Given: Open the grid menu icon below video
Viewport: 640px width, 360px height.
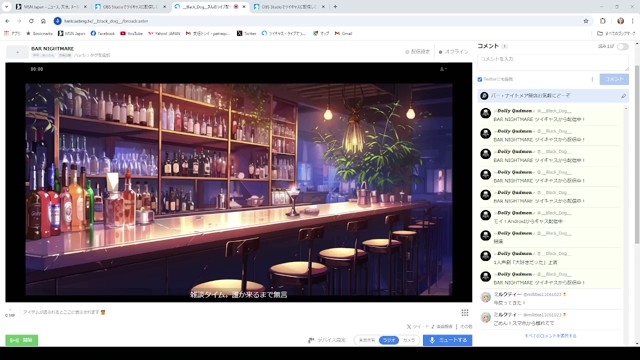Looking at the screenshot, I should coord(464,313).
